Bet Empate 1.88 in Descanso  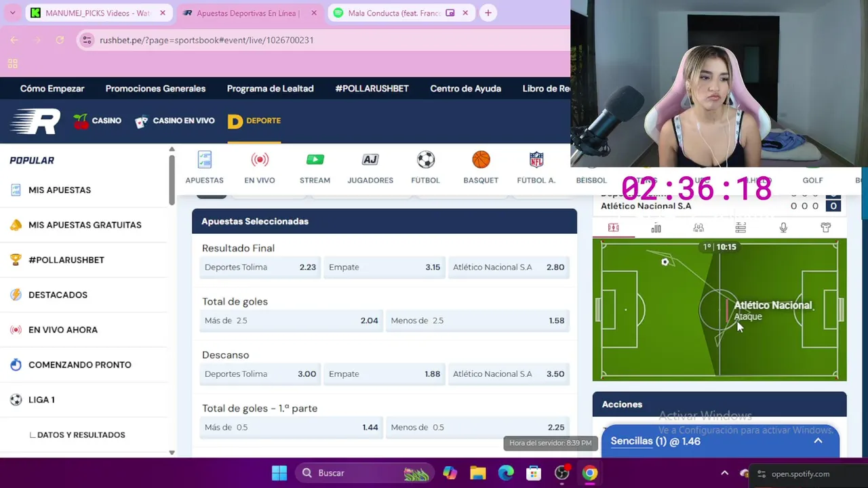(384, 374)
